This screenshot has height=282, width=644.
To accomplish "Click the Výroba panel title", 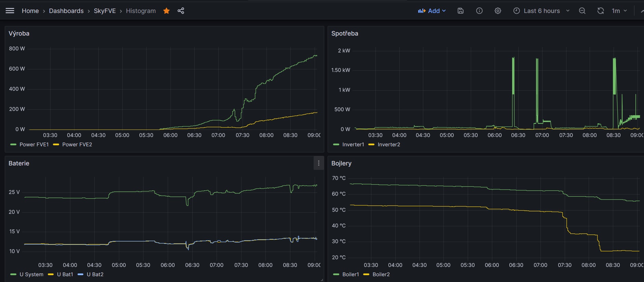I will tap(19, 33).
